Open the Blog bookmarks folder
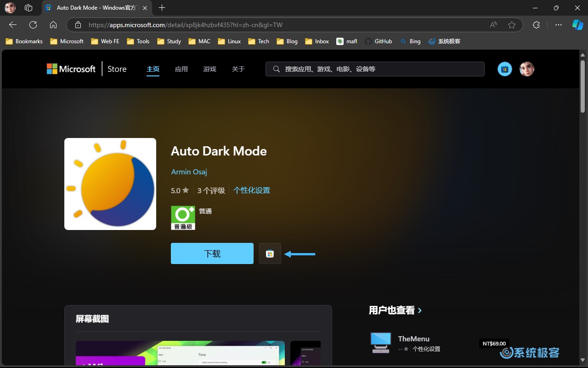 [287, 41]
